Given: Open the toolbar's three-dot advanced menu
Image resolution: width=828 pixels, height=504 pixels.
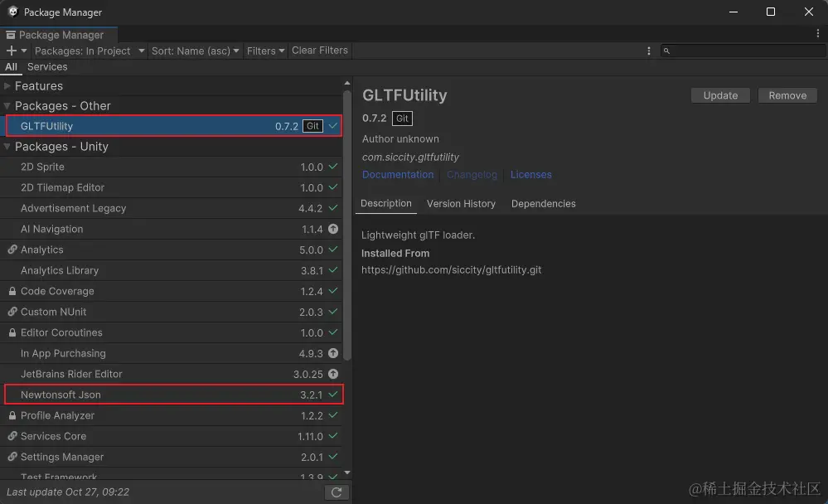Looking at the screenshot, I should pyautogui.click(x=648, y=51).
